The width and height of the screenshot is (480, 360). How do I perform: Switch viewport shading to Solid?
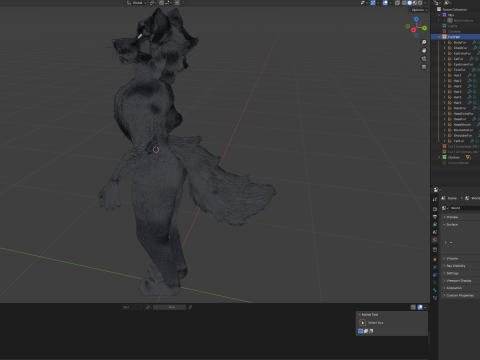pyautogui.click(x=409, y=3)
